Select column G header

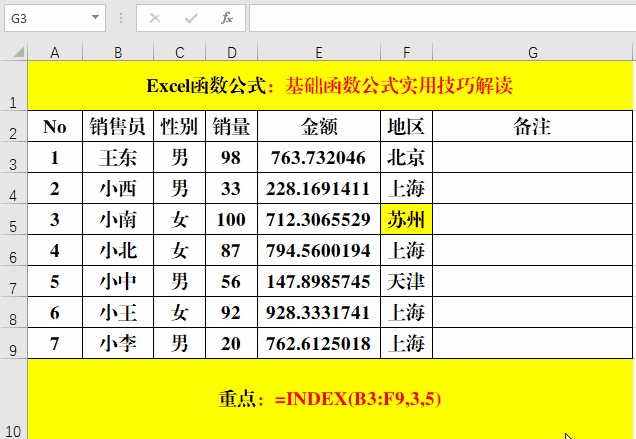coord(533,52)
